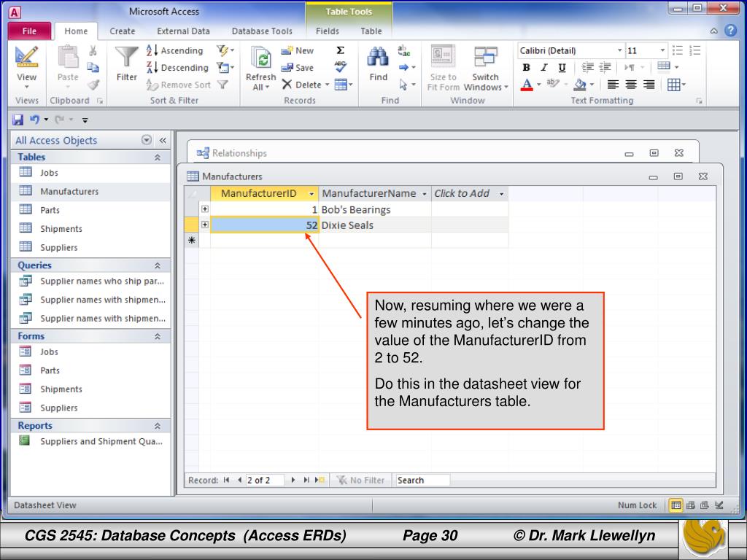
Task: Collapse the Queries group in navigation pane
Action: pos(158,265)
